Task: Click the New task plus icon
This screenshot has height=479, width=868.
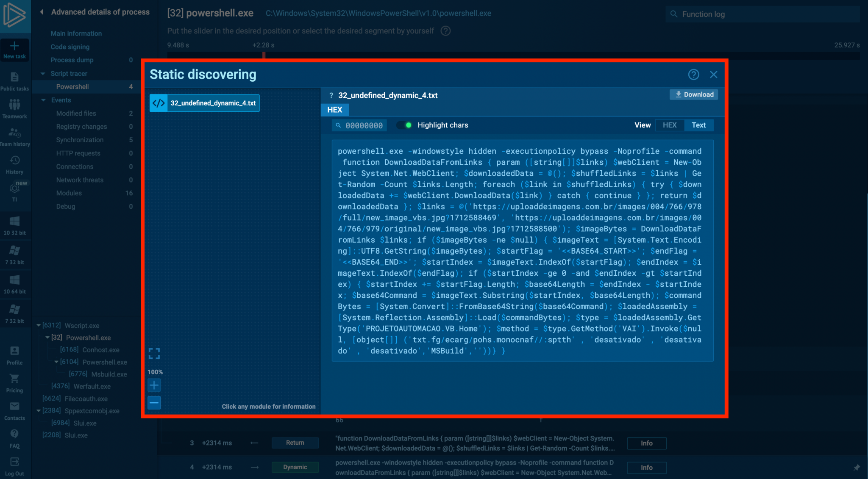Action: coord(14,46)
